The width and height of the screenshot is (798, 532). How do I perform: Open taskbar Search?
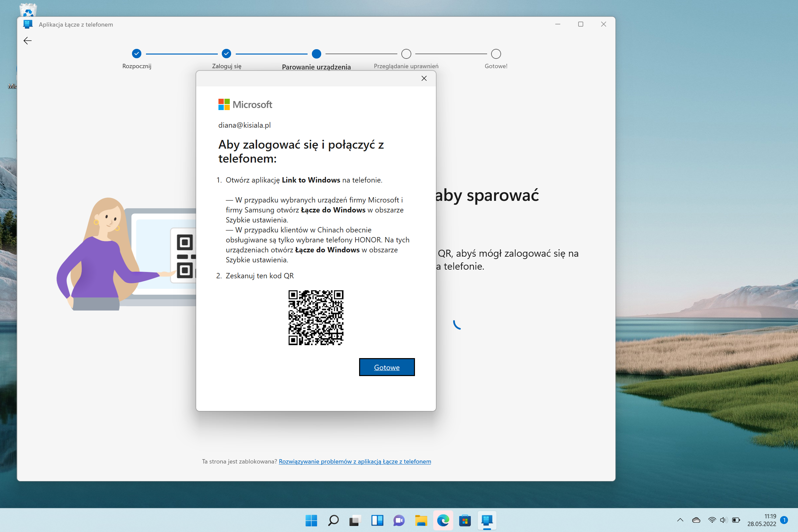(333, 520)
